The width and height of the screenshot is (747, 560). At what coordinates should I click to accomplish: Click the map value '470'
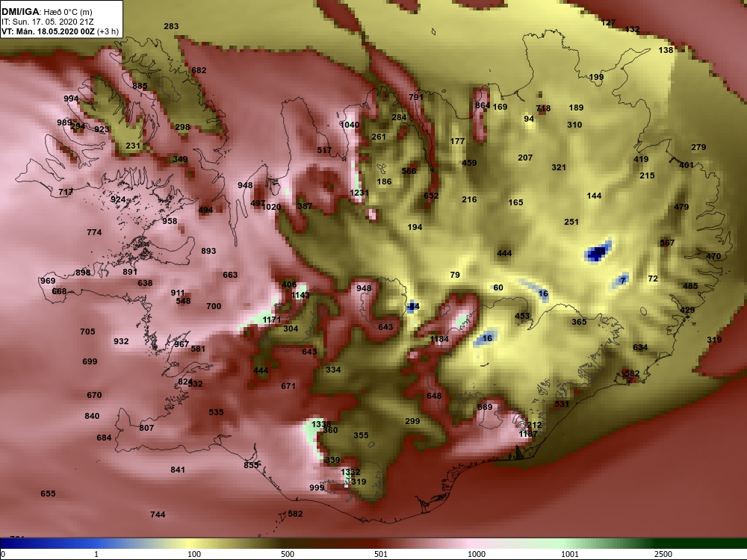tap(713, 255)
